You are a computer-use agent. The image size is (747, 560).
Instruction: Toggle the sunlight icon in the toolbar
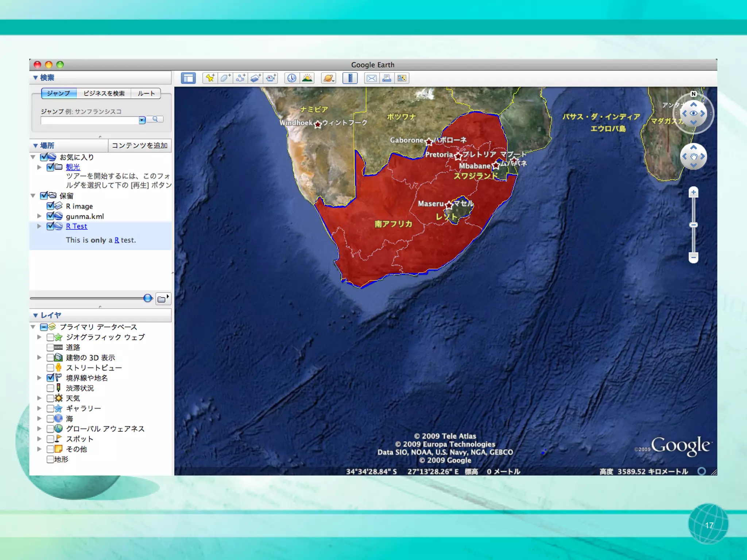point(307,78)
